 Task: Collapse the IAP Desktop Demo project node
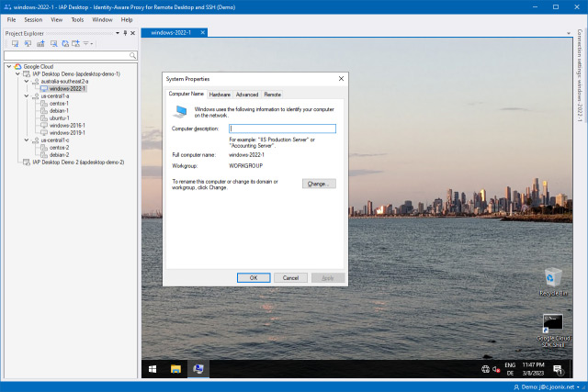point(17,73)
